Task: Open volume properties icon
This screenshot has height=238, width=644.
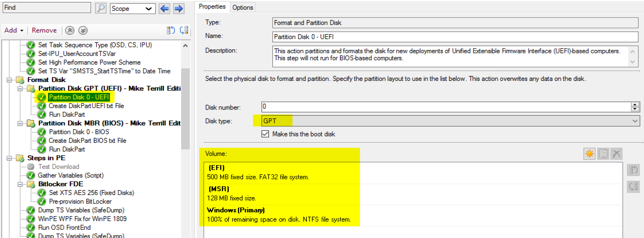Action: [603, 154]
